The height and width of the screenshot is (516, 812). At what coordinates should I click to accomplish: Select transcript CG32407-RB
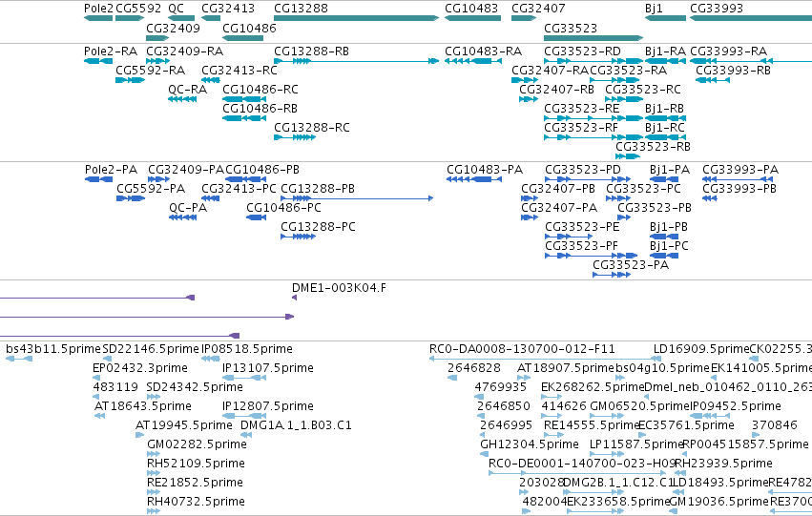pos(556,90)
